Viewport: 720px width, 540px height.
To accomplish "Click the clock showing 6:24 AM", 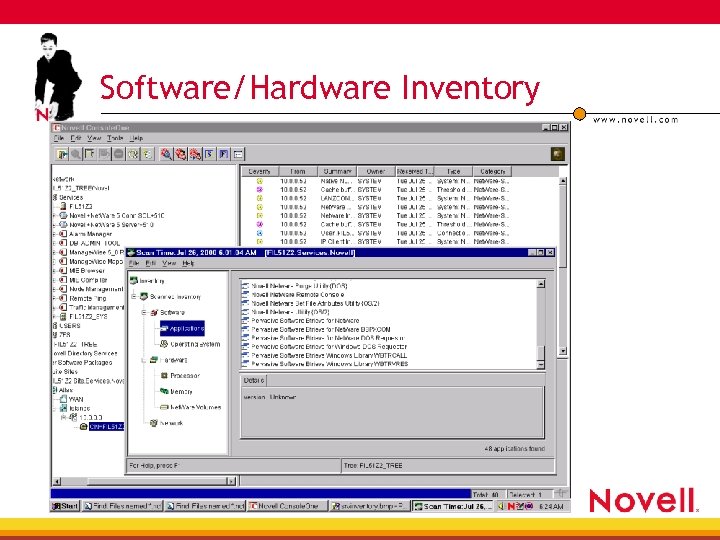I will 551,506.
